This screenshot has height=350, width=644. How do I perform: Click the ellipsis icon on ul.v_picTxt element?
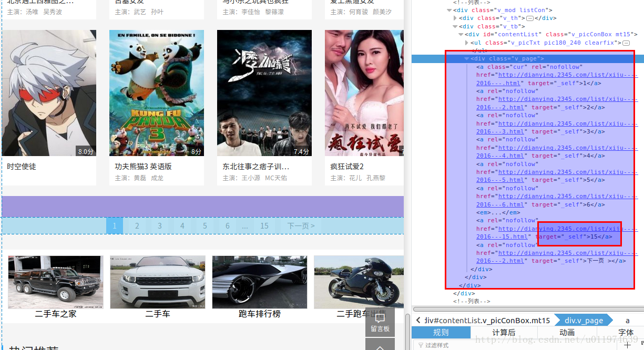click(626, 43)
